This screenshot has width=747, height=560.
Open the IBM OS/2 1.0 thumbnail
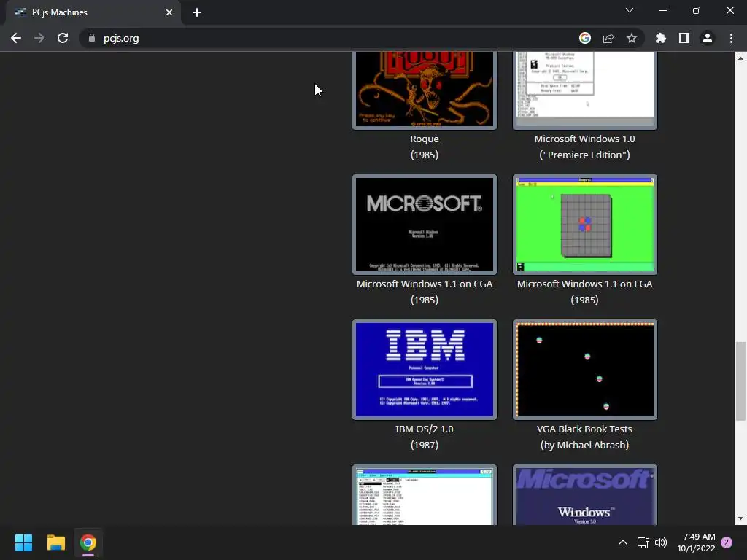point(424,370)
